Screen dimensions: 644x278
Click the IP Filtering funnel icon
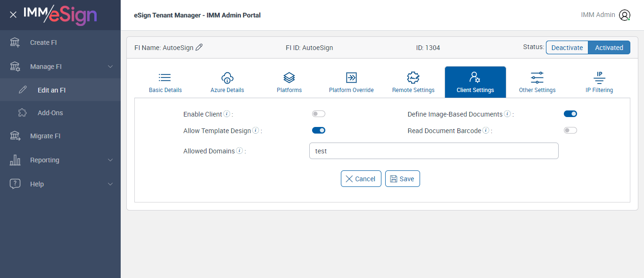(x=599, y=77)
